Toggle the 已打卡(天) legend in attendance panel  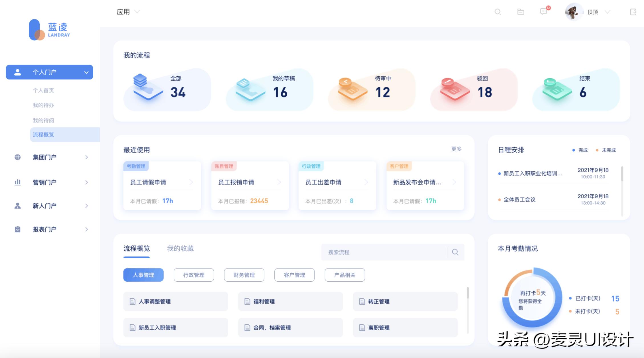point(588,298)
